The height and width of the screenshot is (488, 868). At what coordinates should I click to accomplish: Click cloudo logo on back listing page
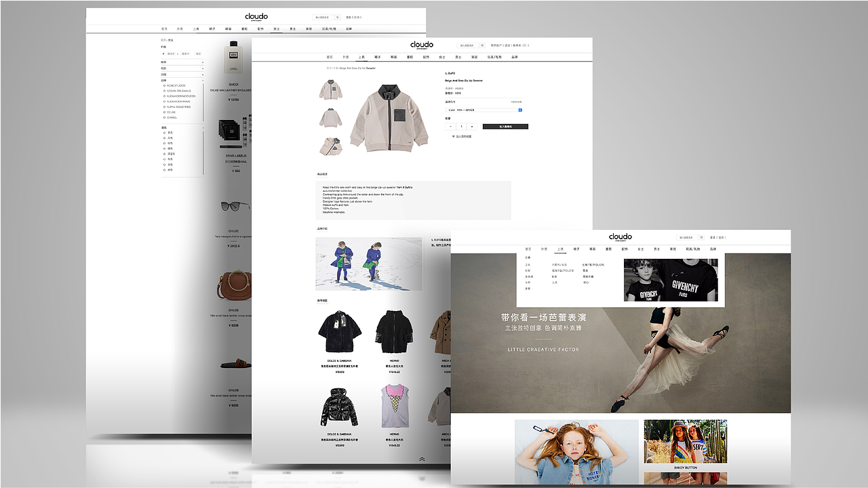coord(256,17)
